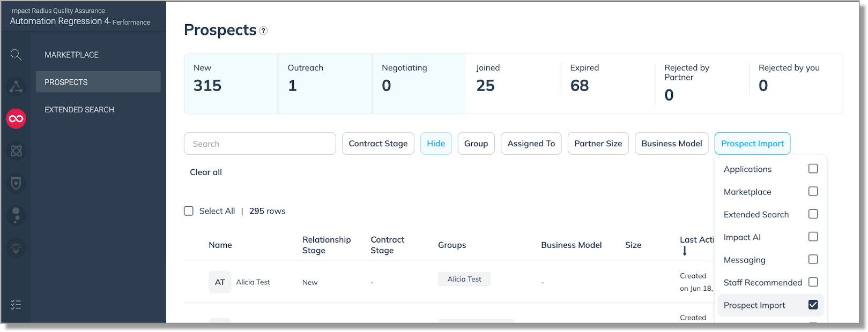Click the shield sidebar icon
This screenshot has height=332, width=868.
(16, 184)
